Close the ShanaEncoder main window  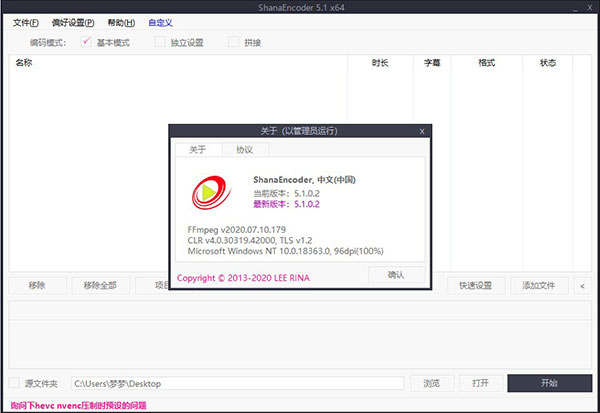coord(590,7)
